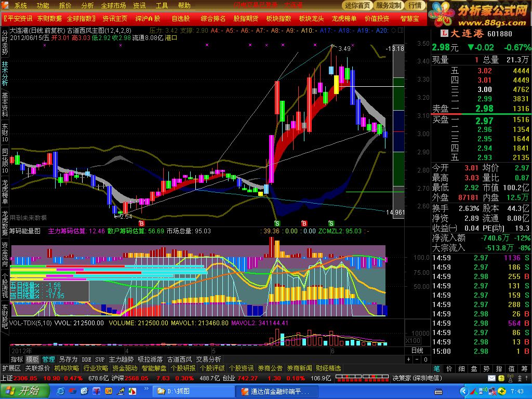Open 综合排名 in the red toolbar

[213, 18]
